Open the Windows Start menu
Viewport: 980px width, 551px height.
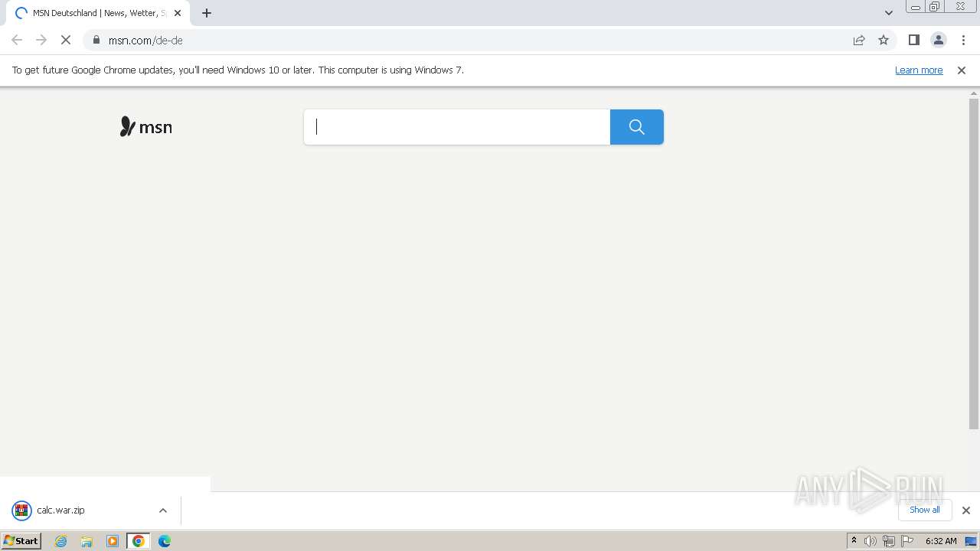21,541
